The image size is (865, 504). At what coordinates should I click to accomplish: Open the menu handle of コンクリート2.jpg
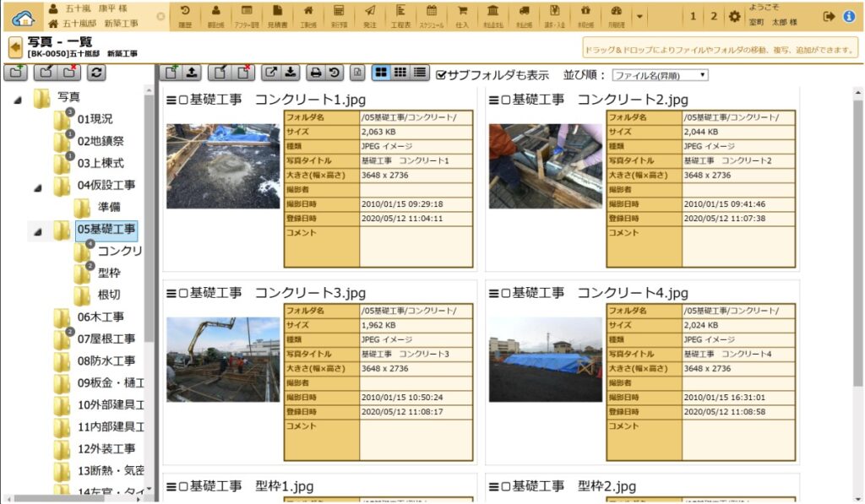493,100
